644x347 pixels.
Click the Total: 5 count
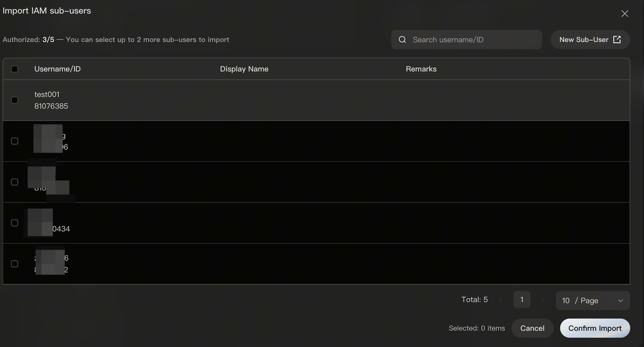click(x=474, y=300)
